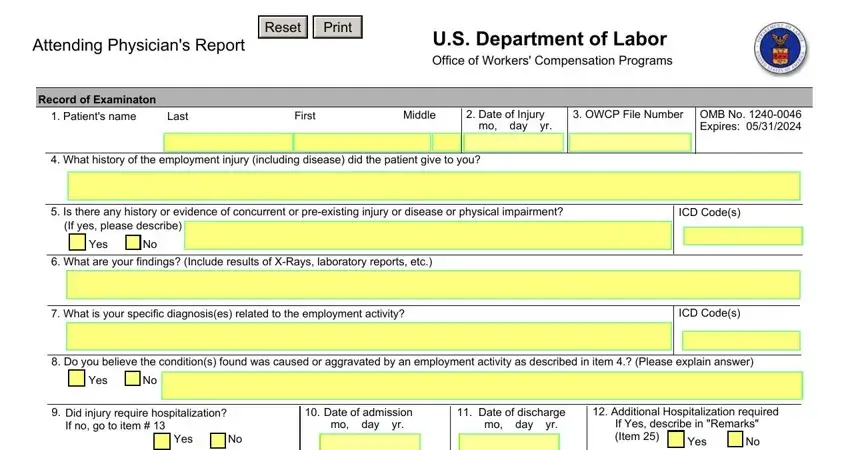Viewport: 850px width, 450px height.
Task: Click the item 6 findings field
Action: click(433, 285)
